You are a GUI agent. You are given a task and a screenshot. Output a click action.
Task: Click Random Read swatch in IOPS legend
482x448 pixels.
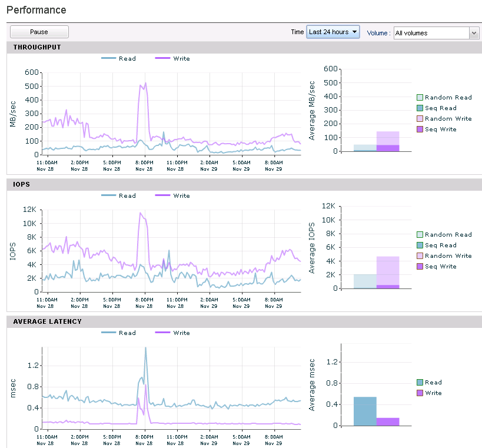(x=420, y=235)
